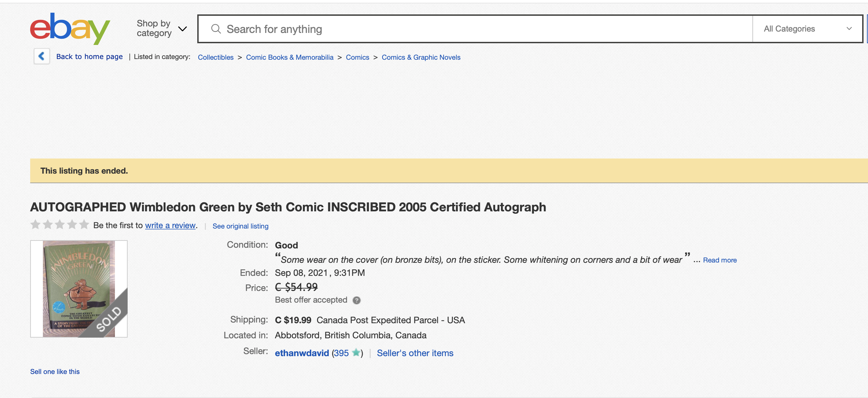
Task: Go to Comic Books & Memorabilia breadcrumb
Action: click(290, 57)
